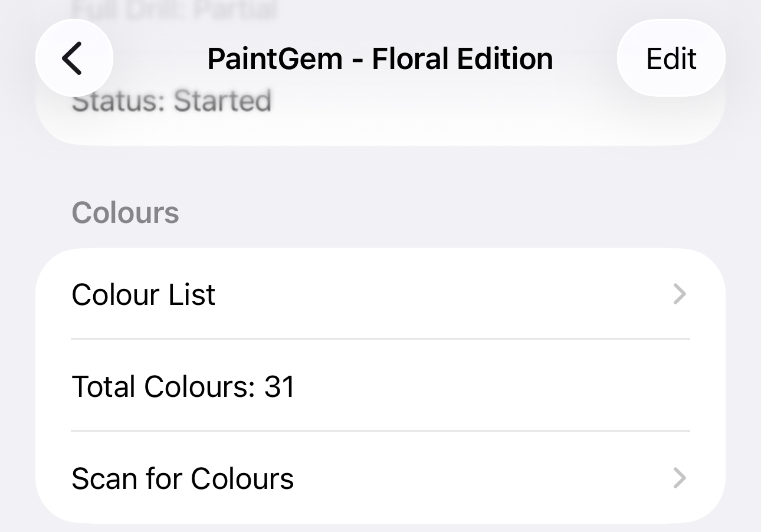Click the Colour List label text
The image size is (761, 532).
[x=143, y=294]
